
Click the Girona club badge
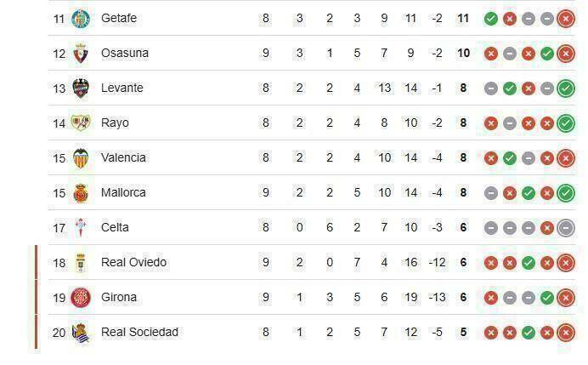coord(82,297)
